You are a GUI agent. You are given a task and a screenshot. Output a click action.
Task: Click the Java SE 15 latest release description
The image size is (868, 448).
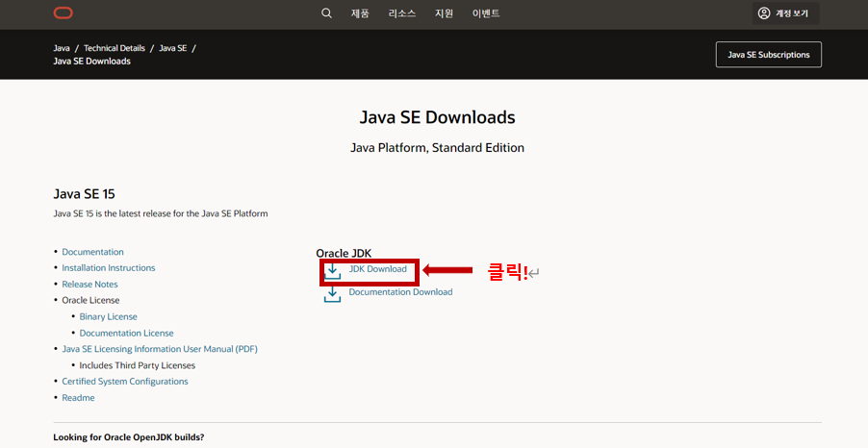click(x=161, y=213)
